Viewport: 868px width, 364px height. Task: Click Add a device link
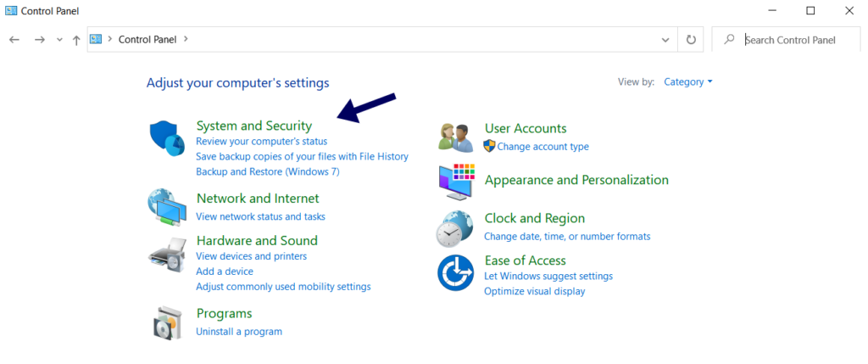pos(225,272)
